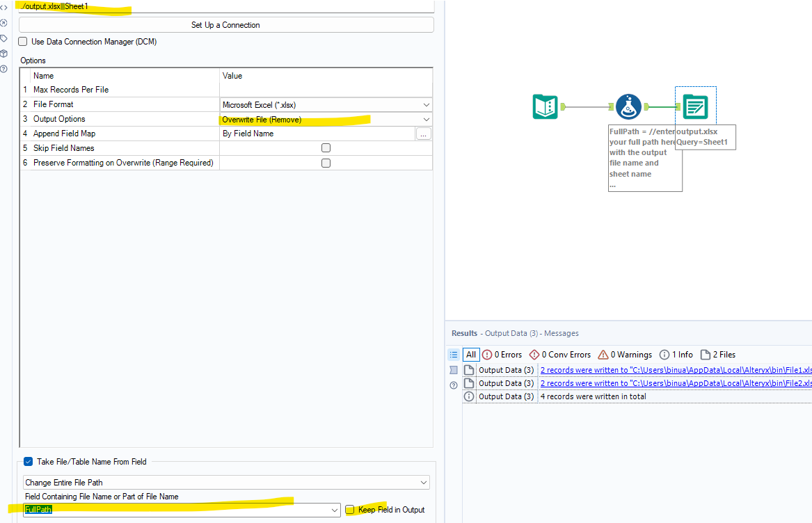812x523 pixels.
Task: Open the XML view sidebar icon
Action: pyautogui.click(x=3, y=7)
